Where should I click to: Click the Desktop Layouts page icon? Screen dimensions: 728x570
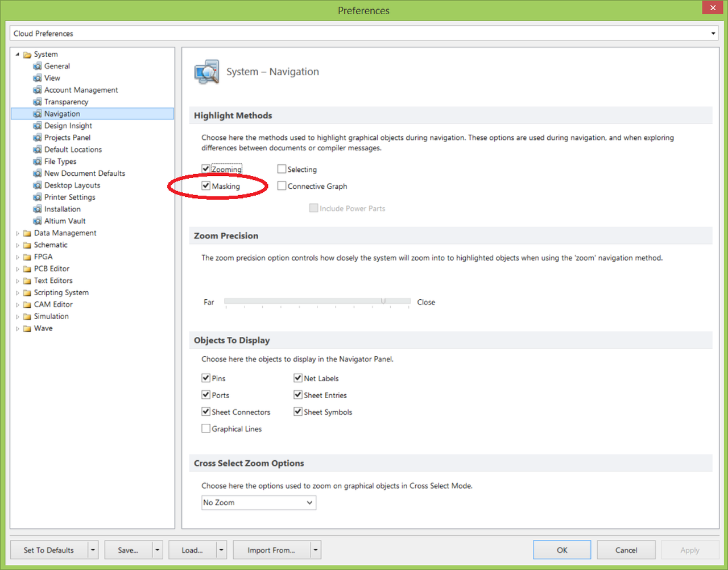click(38, 185)
